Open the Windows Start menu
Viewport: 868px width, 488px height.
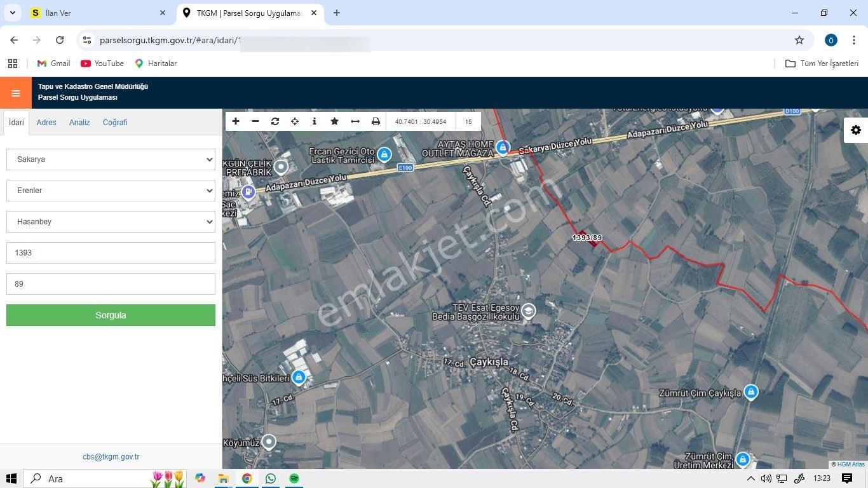(x=11, y=478)
